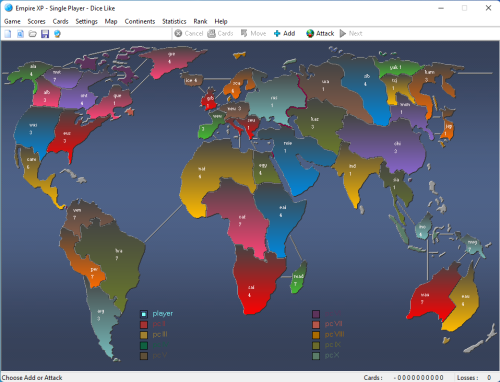Start an attack with the Attack button
500x382 pixels.
pyautogui.click(x=320, y=33)
